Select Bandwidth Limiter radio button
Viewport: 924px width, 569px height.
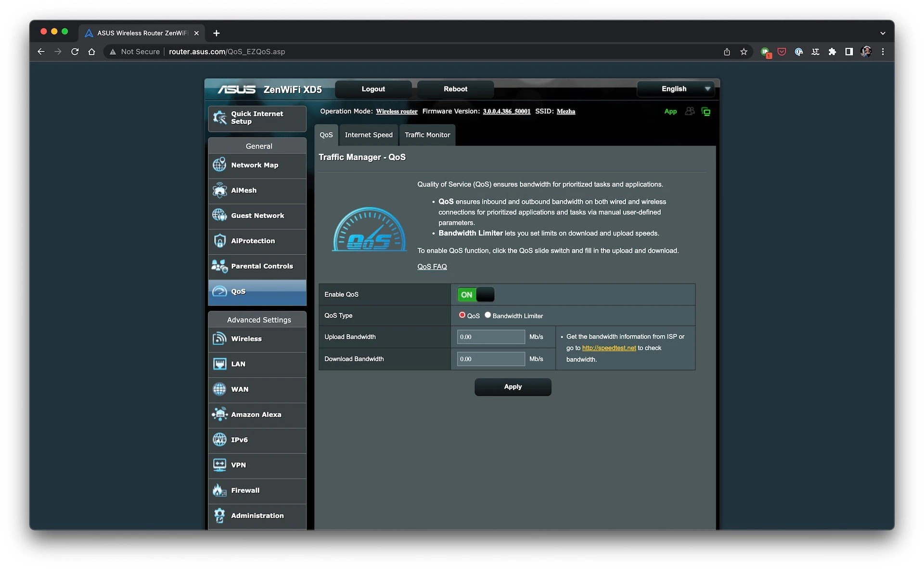tap(488, 315)
